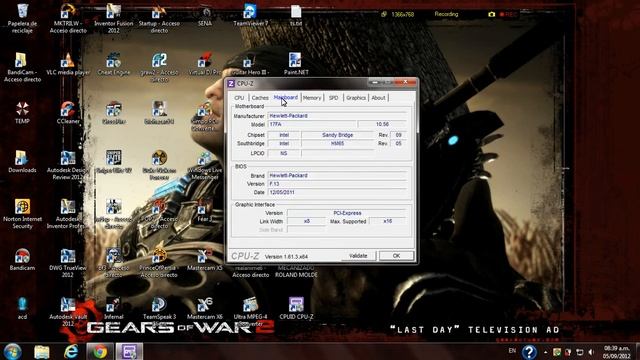Image resolution: width=640 pixels, height=360 pixels.
Task: Open the Windows Start menu
Action: pyautogui.click(x=13, y=351)
